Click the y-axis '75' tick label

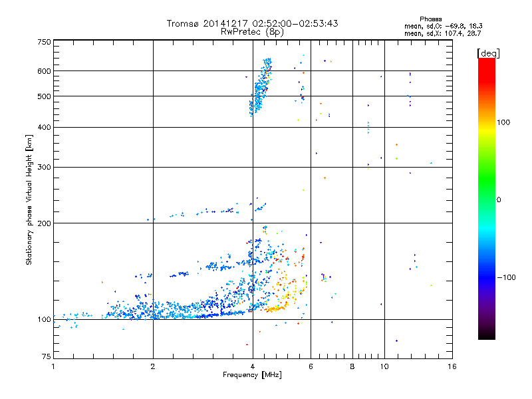pyautogui.click(x=47, y=356)
